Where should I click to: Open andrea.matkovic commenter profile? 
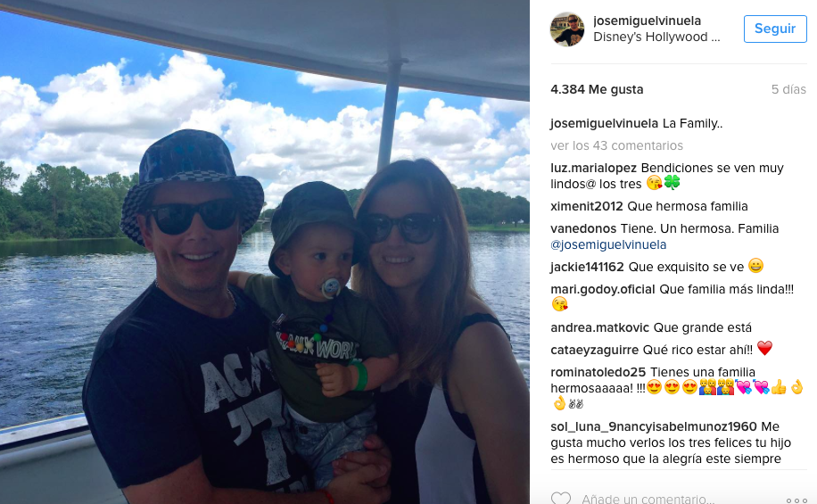(x=599, y=328)
